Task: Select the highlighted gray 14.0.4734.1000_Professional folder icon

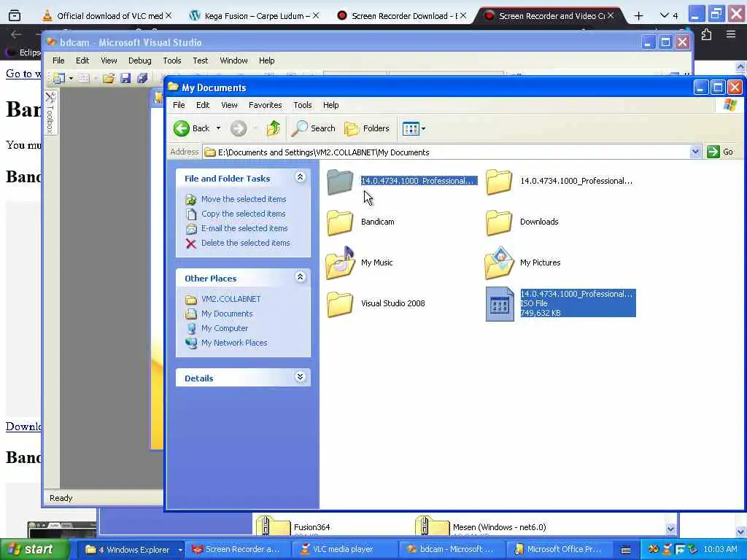Action: (x=340, y=182)
